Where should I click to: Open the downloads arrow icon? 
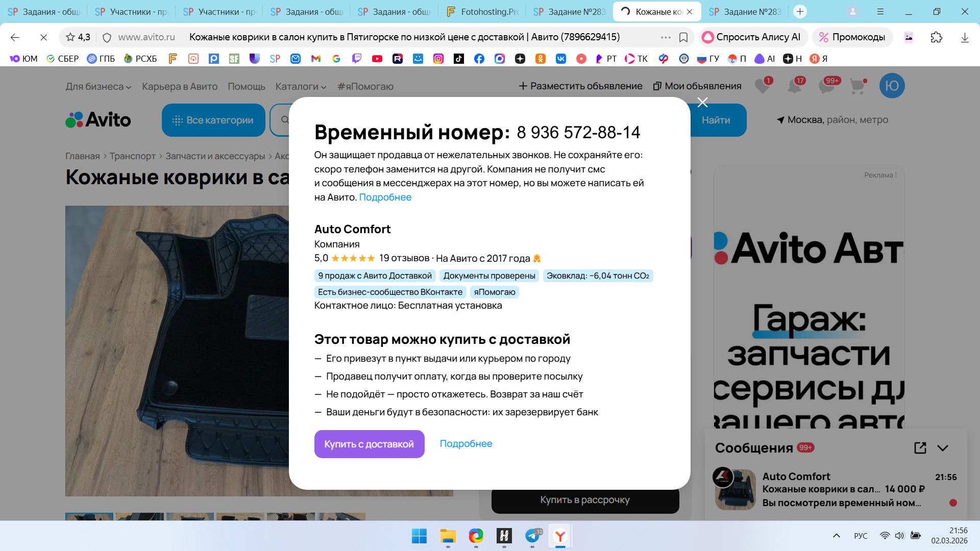965,37
